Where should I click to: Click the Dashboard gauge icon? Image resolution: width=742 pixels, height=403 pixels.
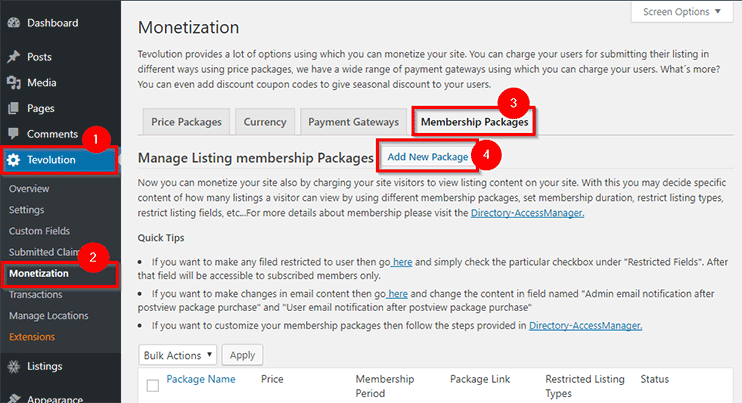pos(14,23)
